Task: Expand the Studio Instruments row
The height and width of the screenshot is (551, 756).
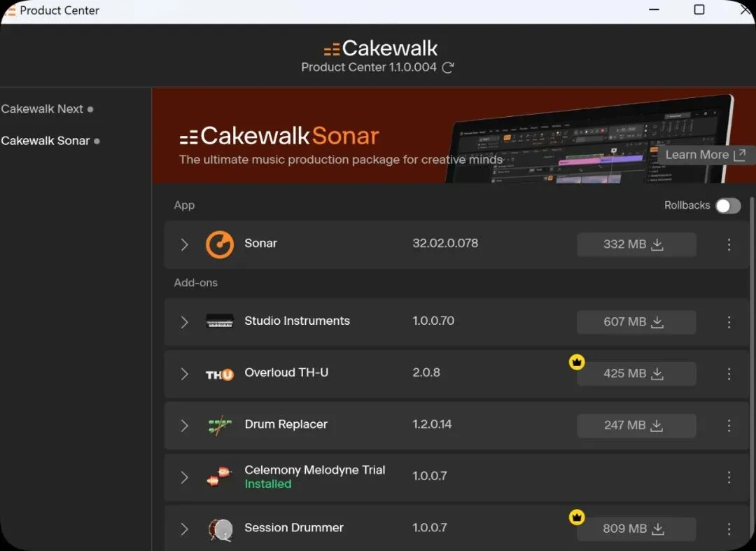Action: click(x=184, y=322)
